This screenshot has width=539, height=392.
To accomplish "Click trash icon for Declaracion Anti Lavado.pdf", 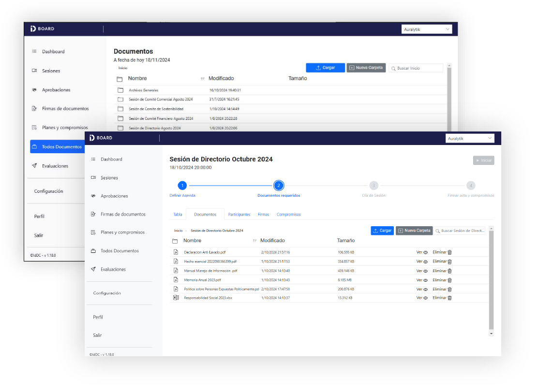I will [449, 252].
